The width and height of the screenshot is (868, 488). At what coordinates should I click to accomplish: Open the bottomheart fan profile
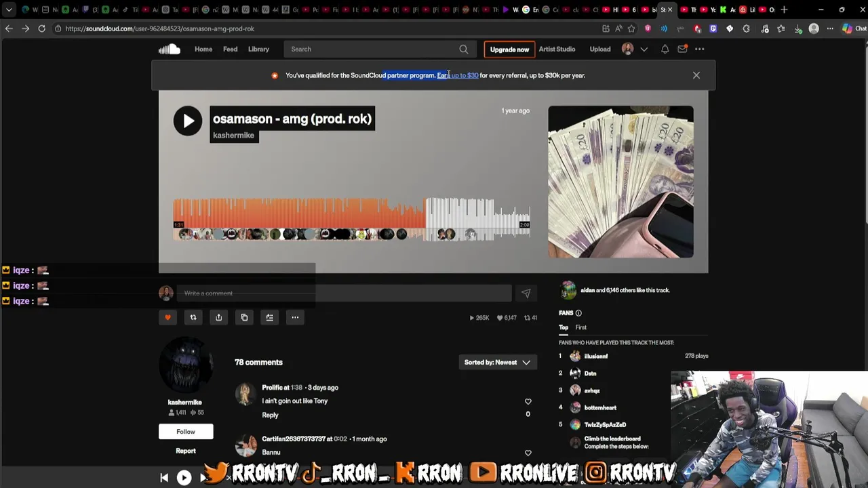[600, 407]
